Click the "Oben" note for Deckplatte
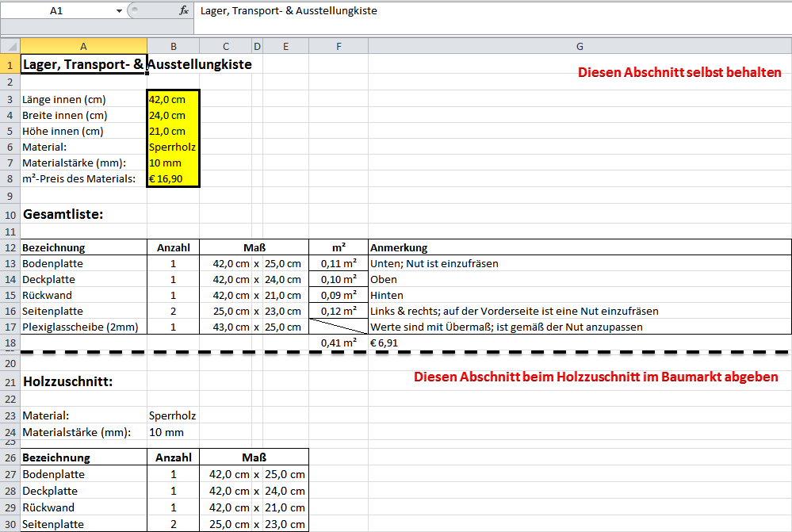 point(384,279)
